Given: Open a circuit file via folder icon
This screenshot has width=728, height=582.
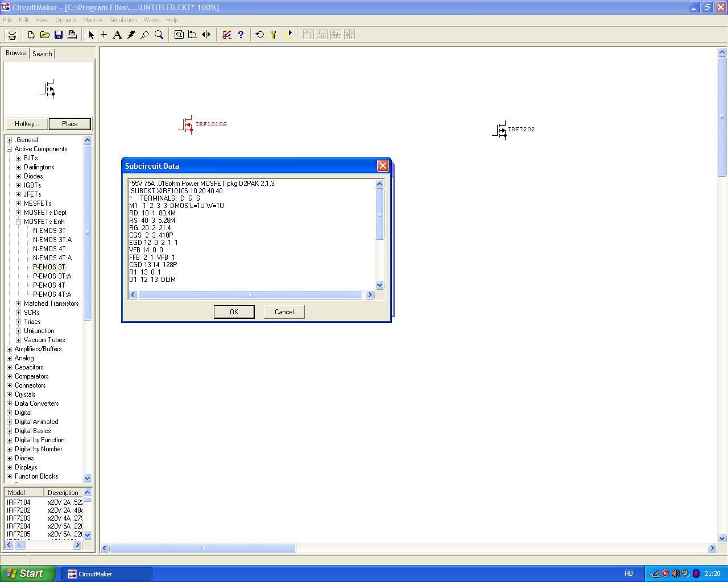Looking at the screenshot, I should click(x=45, y=35).
